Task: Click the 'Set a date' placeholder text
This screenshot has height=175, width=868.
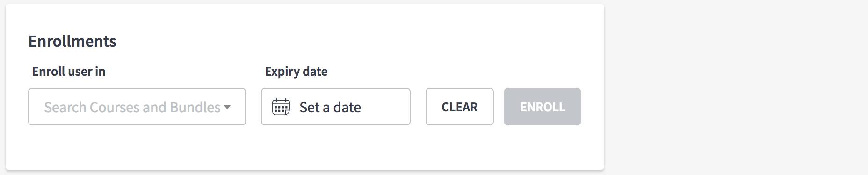Action: (330, 107)
